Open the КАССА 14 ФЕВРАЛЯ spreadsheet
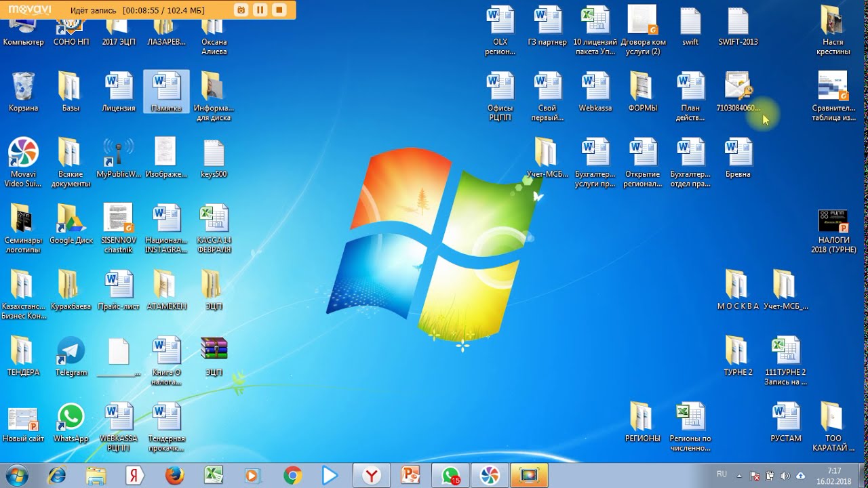 click(x=214, y=229)
